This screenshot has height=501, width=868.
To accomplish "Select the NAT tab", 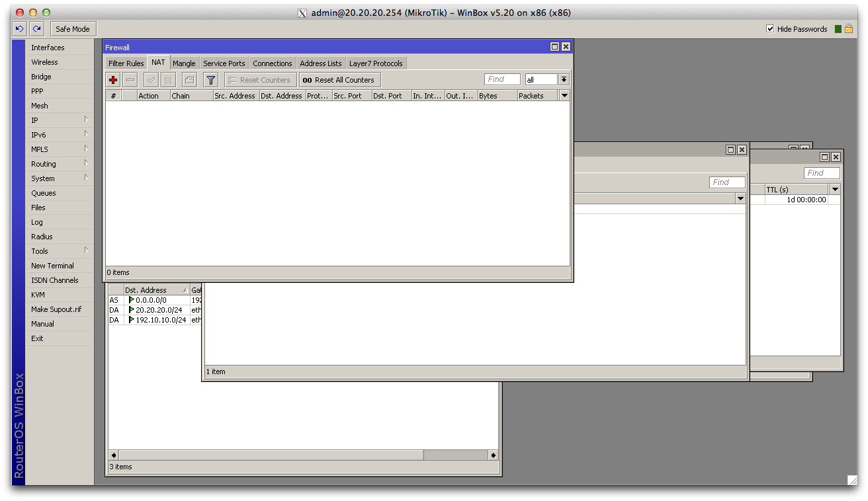I will [x=158, y=62].
